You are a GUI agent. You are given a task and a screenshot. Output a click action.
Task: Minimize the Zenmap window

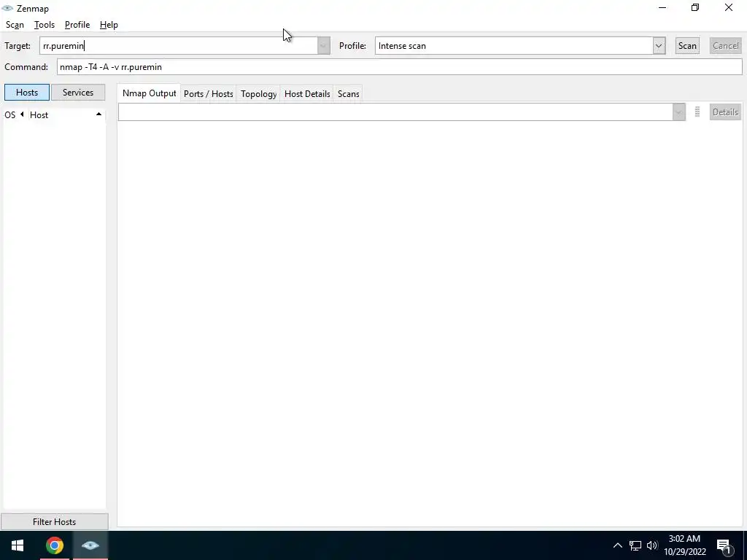point(662,7)
